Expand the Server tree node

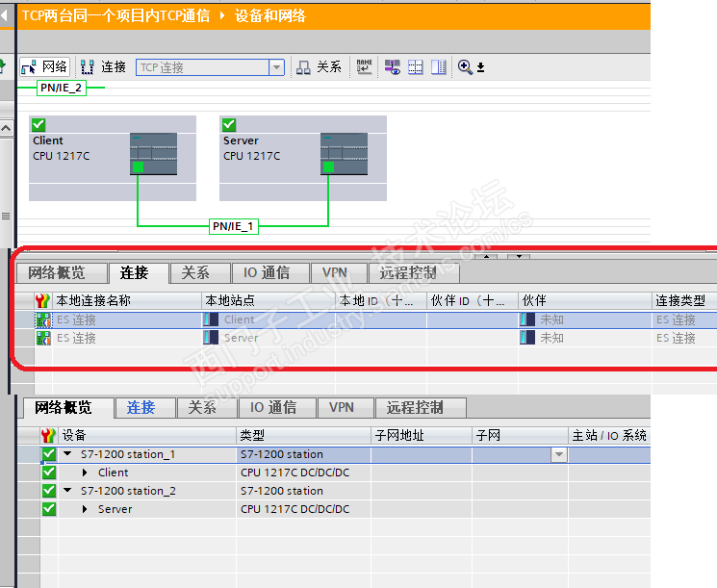click(x=85, y=509)
